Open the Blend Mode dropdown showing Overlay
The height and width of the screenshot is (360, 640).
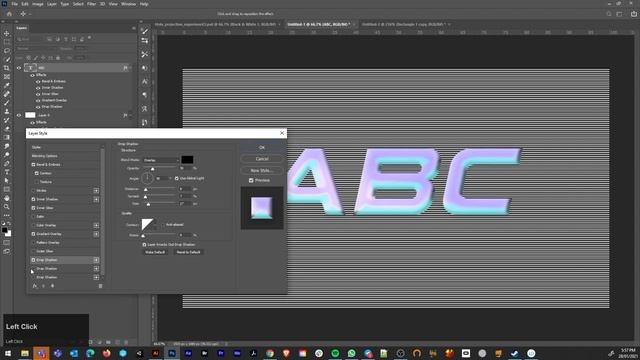click(x=161, y=160)
